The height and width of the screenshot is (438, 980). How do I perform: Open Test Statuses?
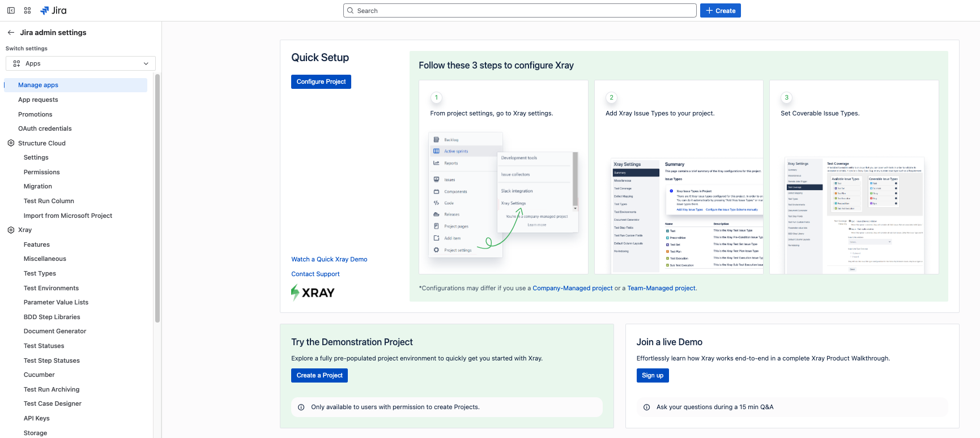pos(44,346)
